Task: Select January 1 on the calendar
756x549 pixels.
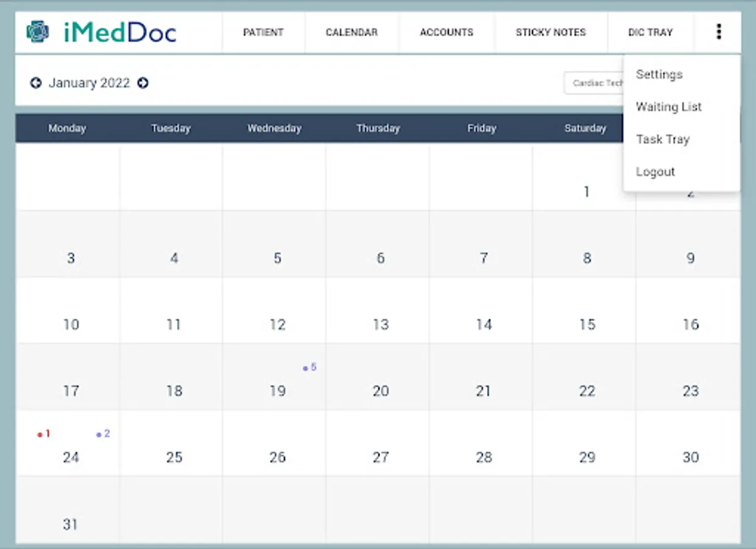Action: (x=585, y=178)
